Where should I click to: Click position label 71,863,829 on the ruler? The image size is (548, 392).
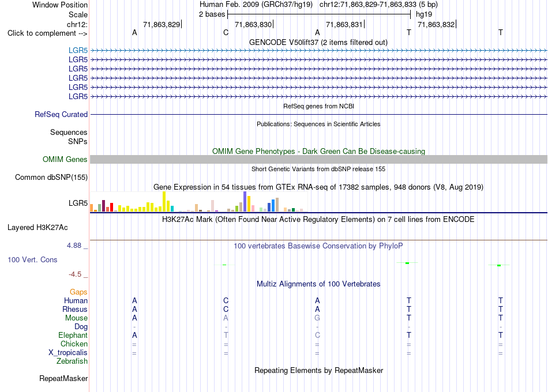pos(162,24)
